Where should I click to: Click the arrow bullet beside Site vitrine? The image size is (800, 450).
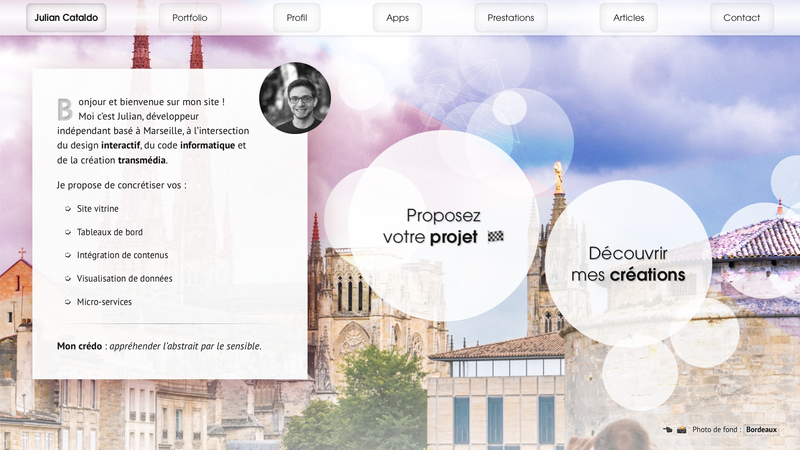(x=68, y=209)
